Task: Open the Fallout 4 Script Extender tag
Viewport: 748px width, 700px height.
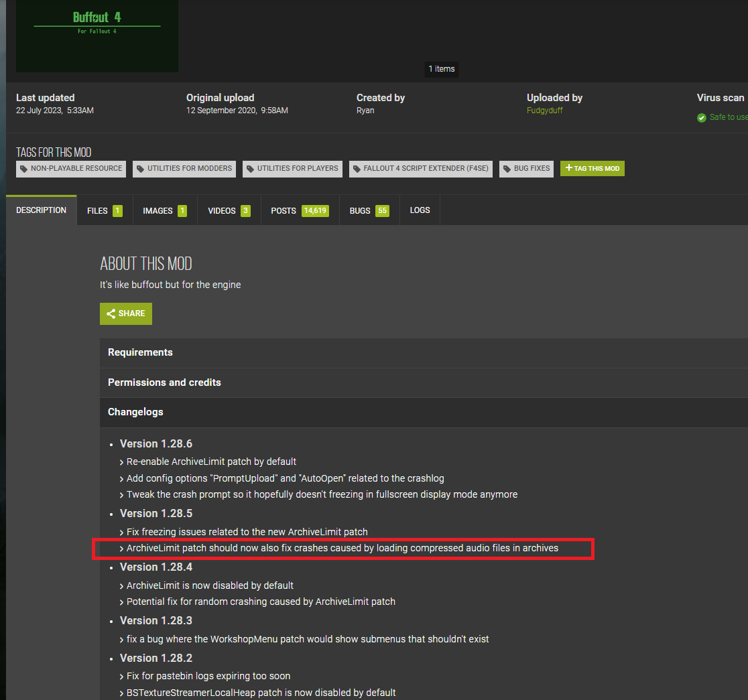Action: coord(420,169)
